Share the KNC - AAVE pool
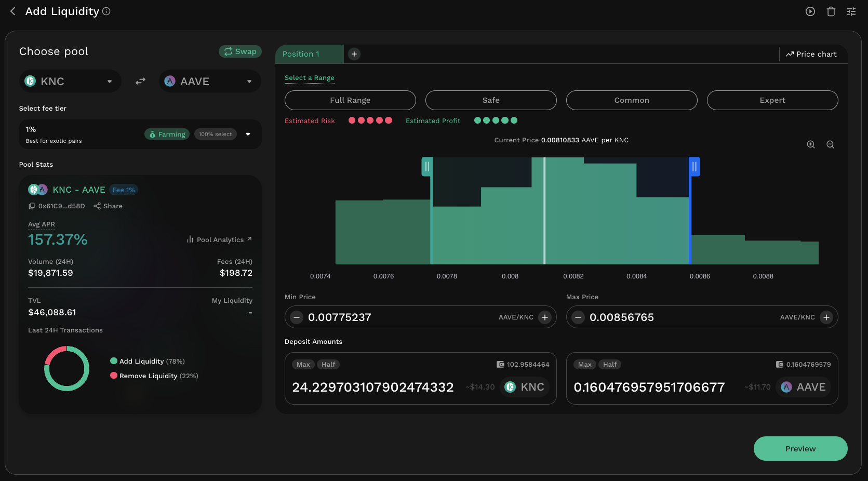Screen dimensions: 868x481 click(108, 206)
